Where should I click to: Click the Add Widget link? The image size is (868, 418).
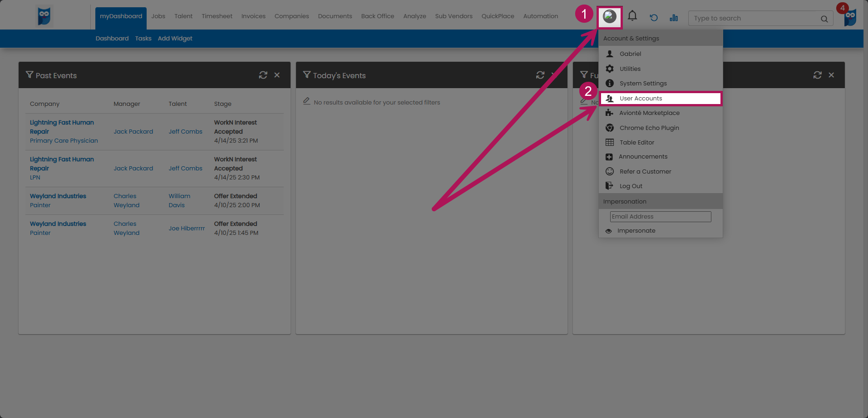[175, 39]
